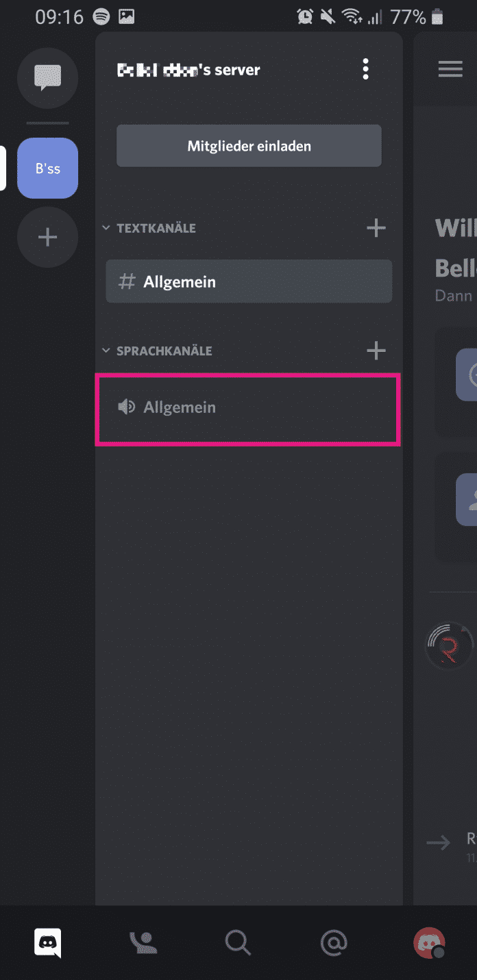Open the friends tab
Image resolution: width=477 pixels, height=980 pixels.
pyautogui.click(x=143, y=943)
